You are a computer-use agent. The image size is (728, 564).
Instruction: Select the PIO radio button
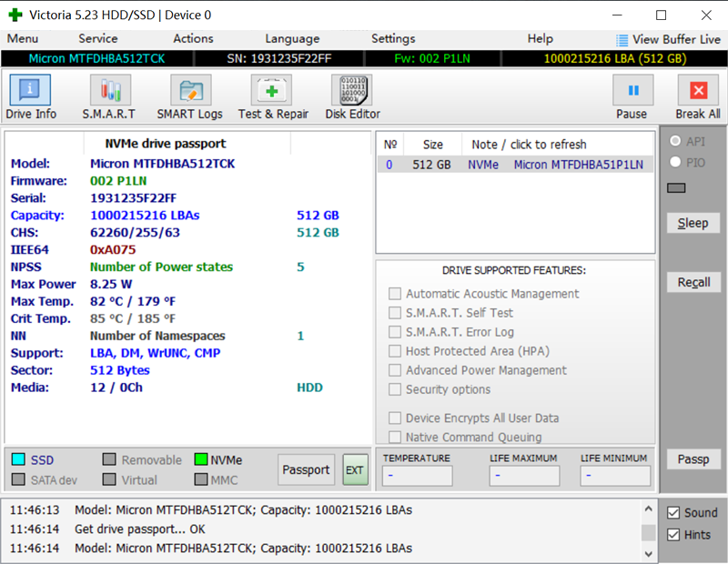pyautogui.click(x=675, y=162)
